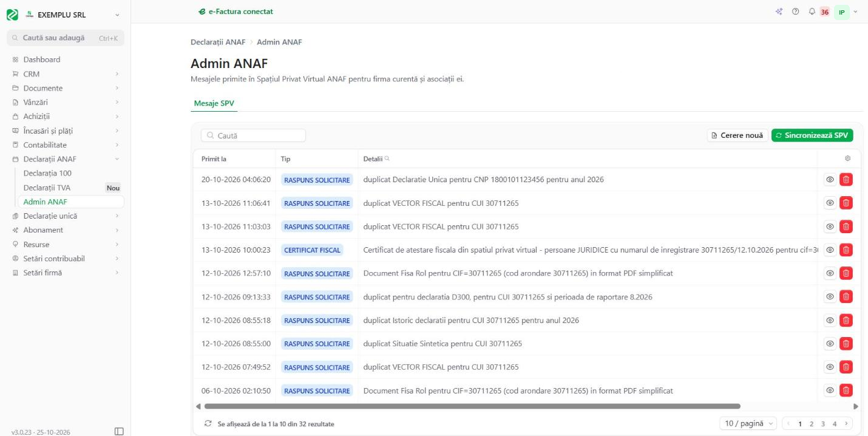Expand the Contabilitate menu

coord(65,145)
